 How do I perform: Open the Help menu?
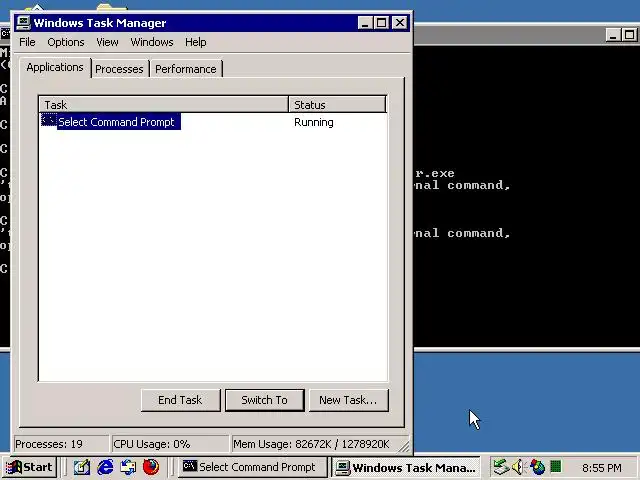pyautogui.click(x=196, y=42)
